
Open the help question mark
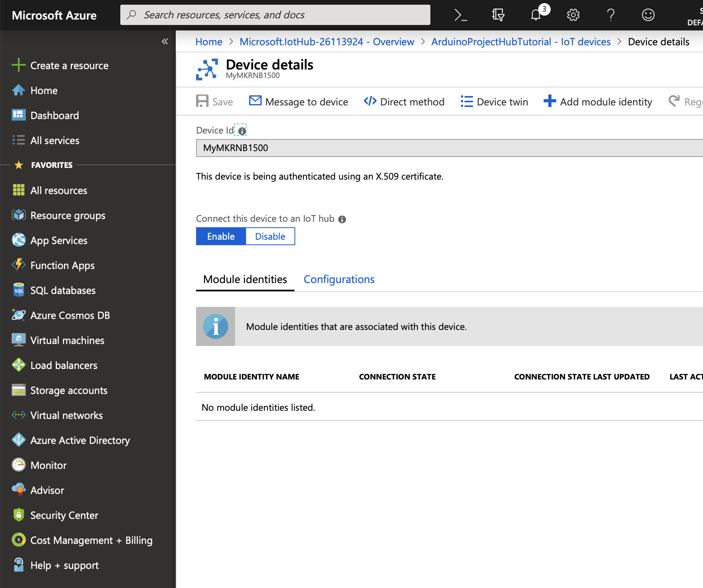610,15
